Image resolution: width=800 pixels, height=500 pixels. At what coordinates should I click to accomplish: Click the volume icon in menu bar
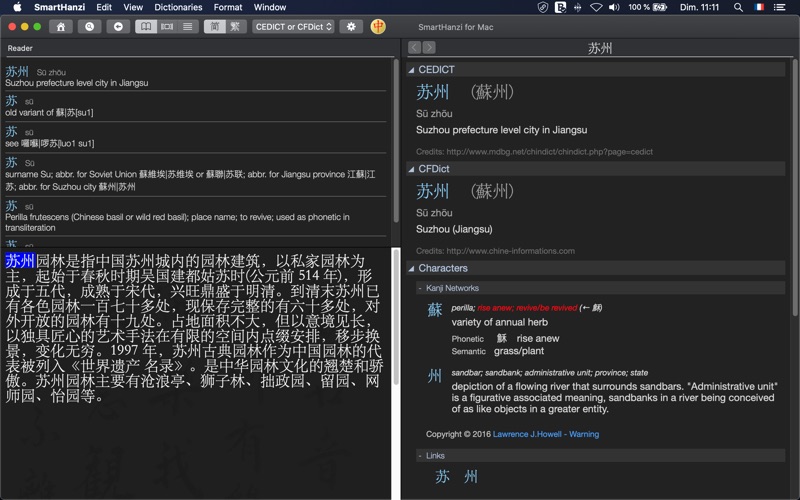(x=614, y=7)
